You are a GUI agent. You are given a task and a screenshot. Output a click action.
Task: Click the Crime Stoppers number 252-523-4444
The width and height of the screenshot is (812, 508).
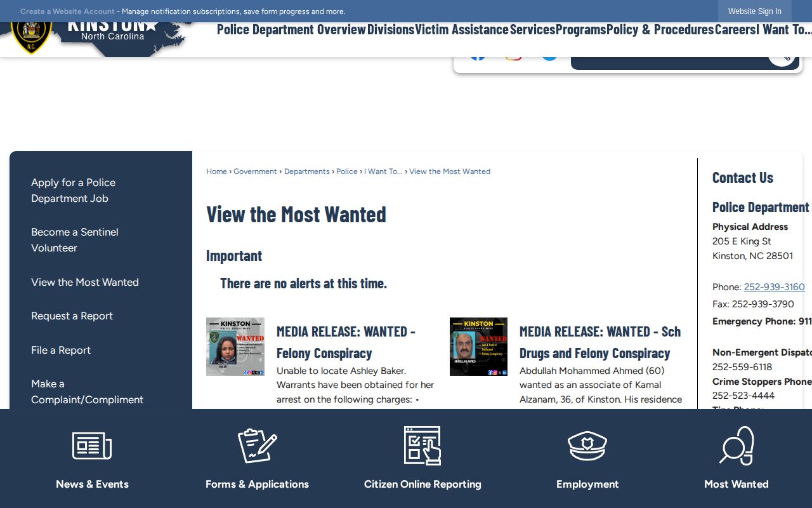743,396
